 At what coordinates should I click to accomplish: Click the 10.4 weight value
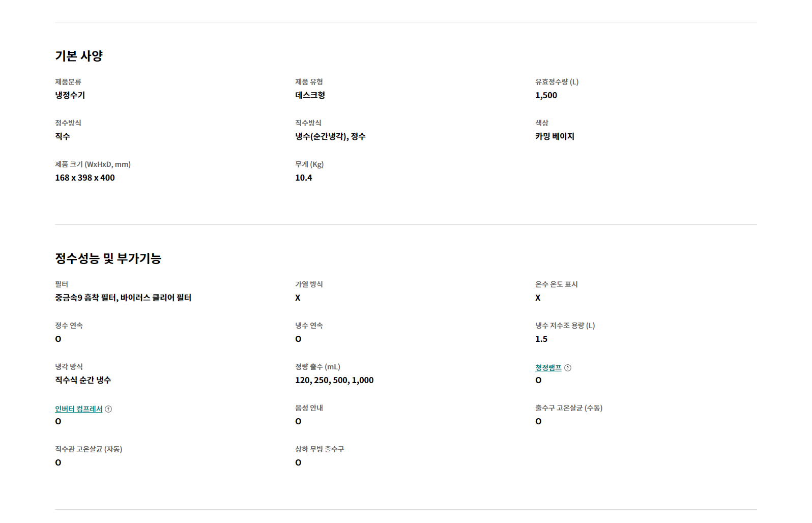tap(304, 178)
